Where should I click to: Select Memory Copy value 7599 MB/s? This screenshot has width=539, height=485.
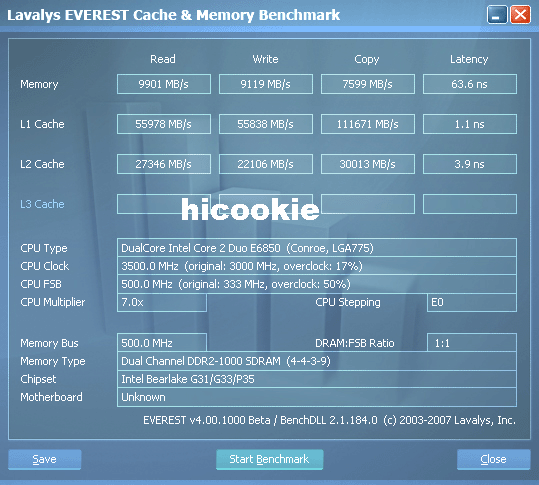pyautogui.click(x=367, y=84)
